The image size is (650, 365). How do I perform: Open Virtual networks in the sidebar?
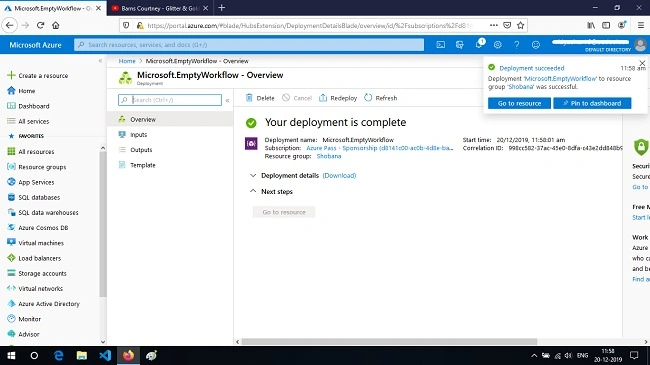point(35,289)
